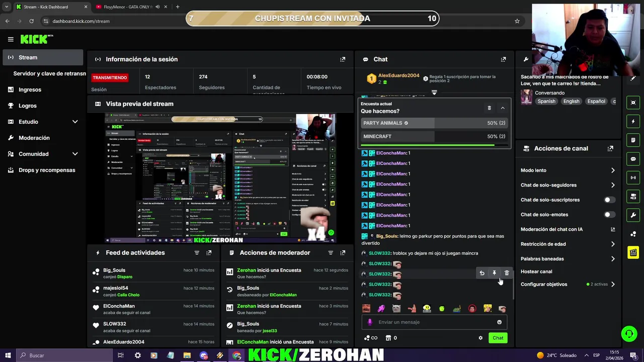This screenshot has width=644, height=362.
Task: Pop out the Chat panel
Action: [503, 59]
